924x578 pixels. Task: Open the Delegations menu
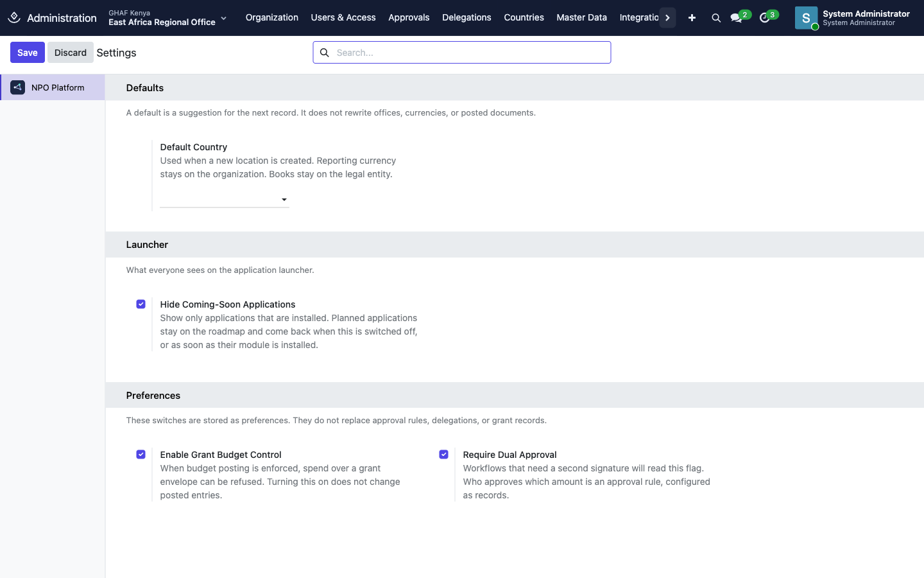point(466,18)
